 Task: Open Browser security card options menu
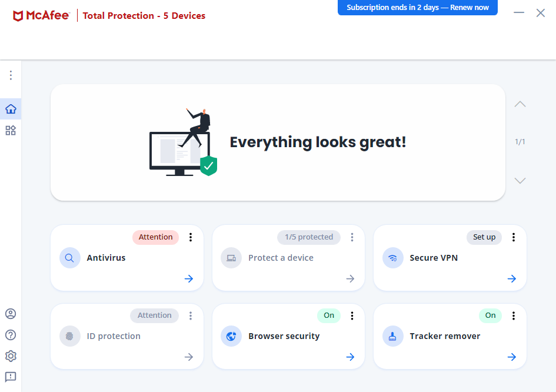click(352, 315)
